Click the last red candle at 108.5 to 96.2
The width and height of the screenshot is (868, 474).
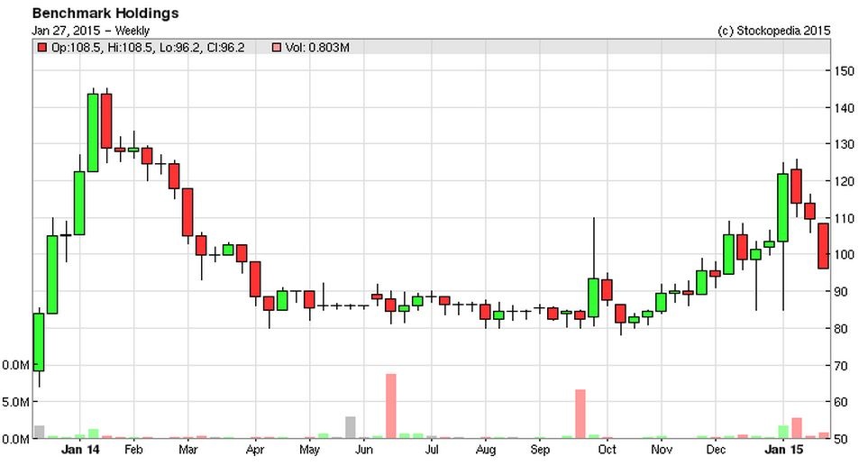(x=823, y=246)
